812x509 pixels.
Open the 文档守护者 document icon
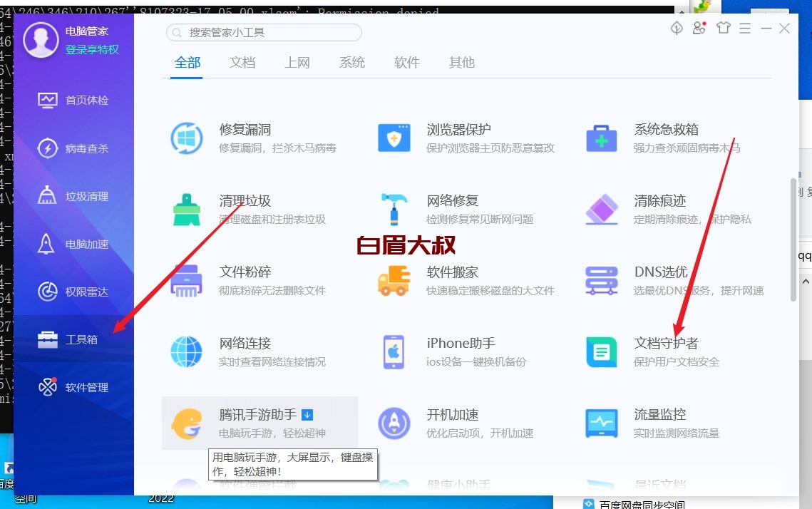[601, 352]
